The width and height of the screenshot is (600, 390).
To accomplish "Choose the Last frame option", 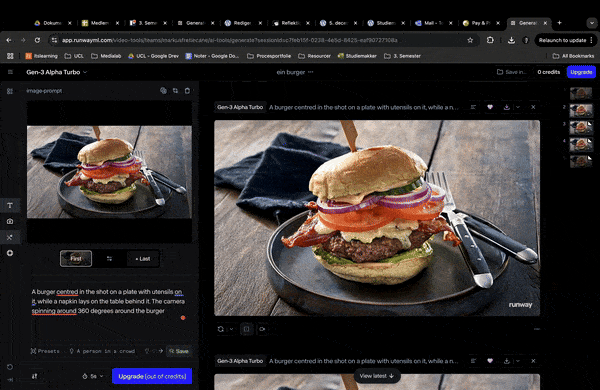I will (x=143, y=259).
